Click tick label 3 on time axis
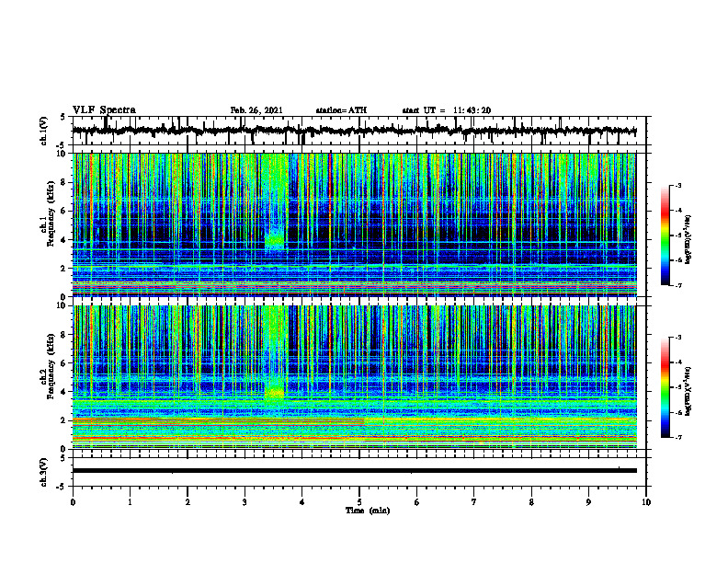Screen dimensions: 728x563 tap(245, 502)
